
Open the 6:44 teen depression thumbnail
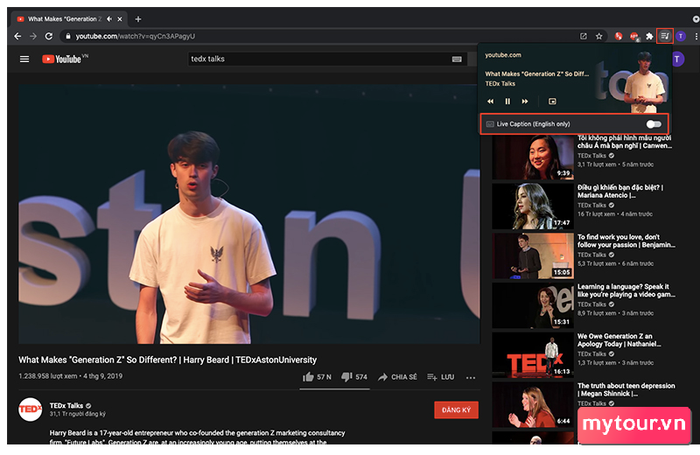(x=533, y=405)
